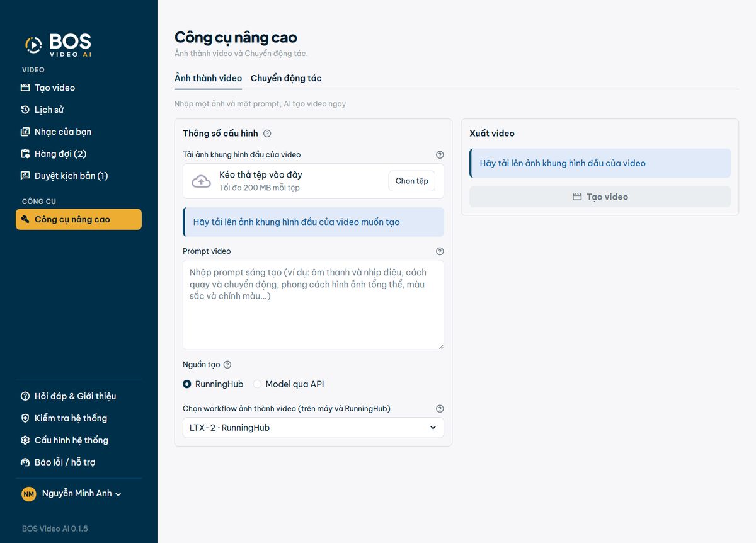Click the help icon next to Thông số cấu hình
The width and height of the screenshot is (756, 543).
[x=267, y=134]
